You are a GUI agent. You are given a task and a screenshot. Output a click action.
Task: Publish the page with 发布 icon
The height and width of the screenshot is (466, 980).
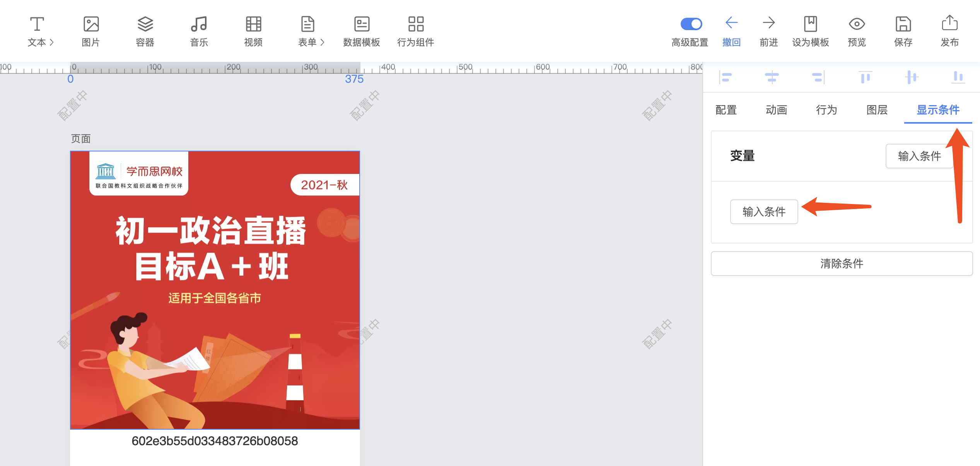click(949, 23)
